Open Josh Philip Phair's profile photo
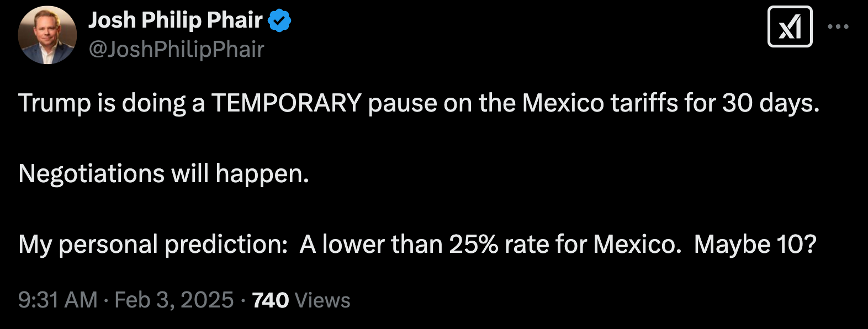 [47, 35]
